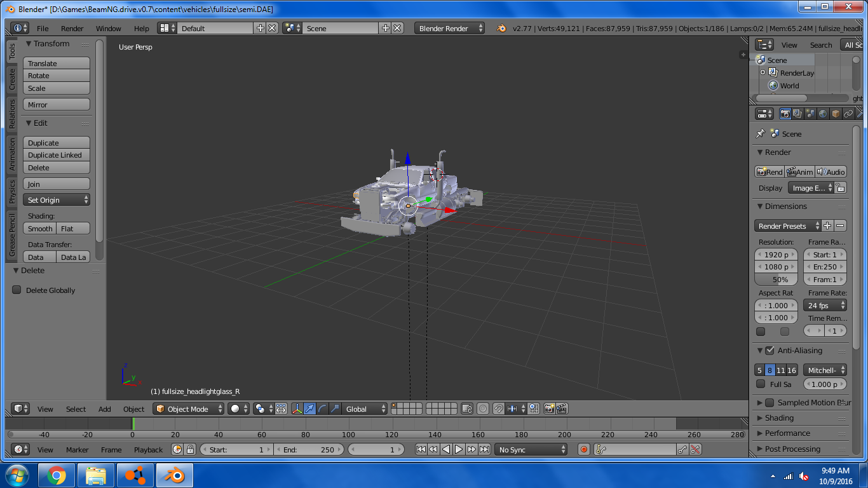Select the rotate manipulator arc icon
This screenshot has height=488, width=868.
(322, 409)
